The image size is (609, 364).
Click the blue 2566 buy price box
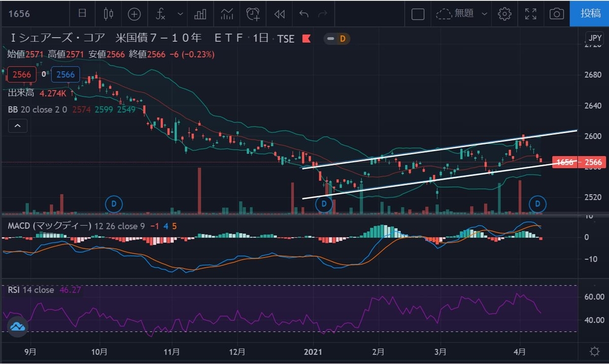[x=65, y=75]
